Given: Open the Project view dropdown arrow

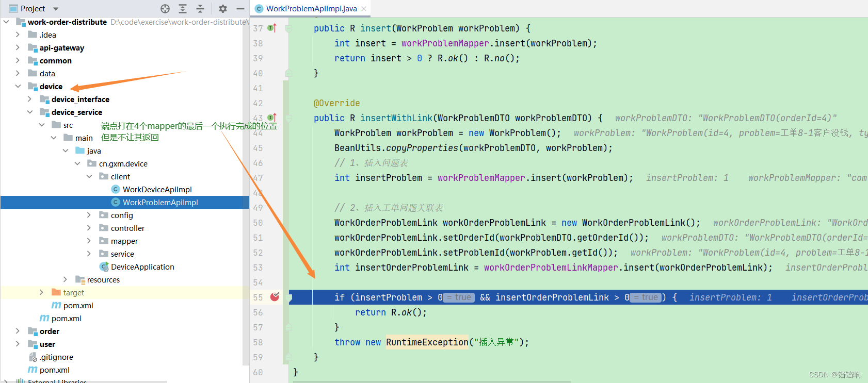Looking at the screenshot, I should tap(56, 9).
